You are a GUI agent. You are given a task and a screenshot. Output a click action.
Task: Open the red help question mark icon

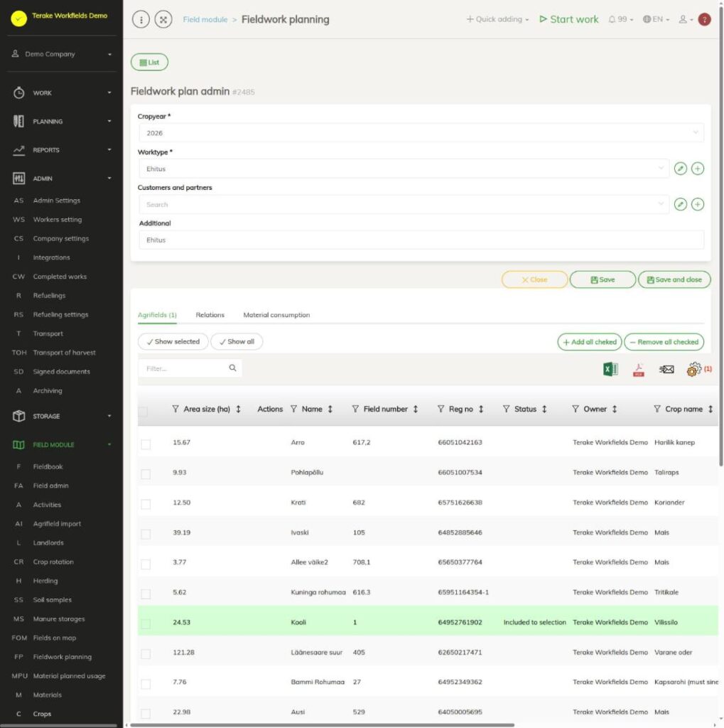[x=705, y=19]
